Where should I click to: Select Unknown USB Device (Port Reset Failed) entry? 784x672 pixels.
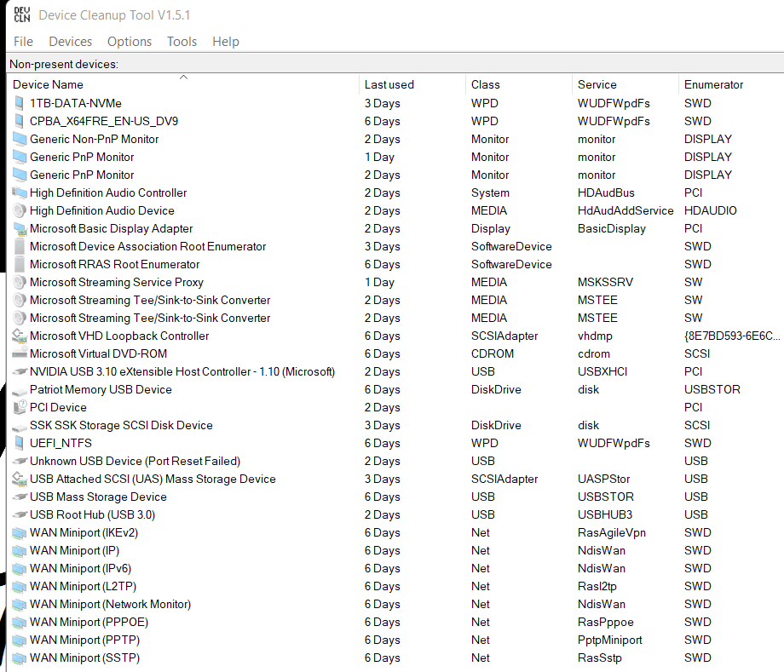[135, 461]
